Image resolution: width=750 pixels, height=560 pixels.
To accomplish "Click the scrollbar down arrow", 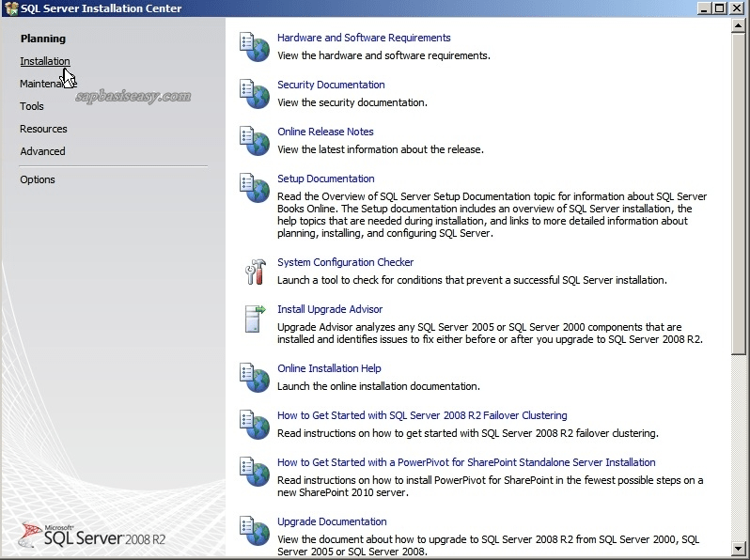I will (x=738, y=548).
